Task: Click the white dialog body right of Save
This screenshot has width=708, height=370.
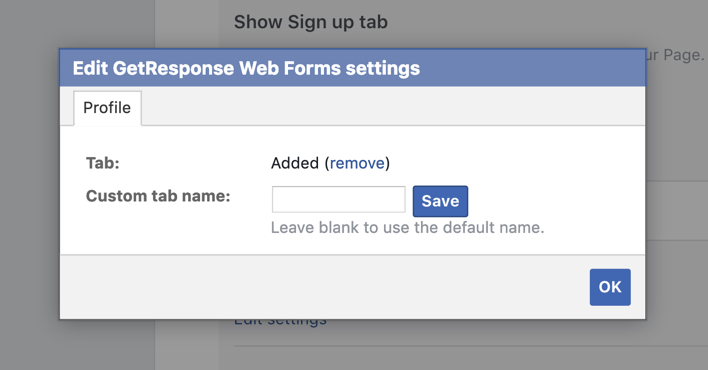Action: 555,201
